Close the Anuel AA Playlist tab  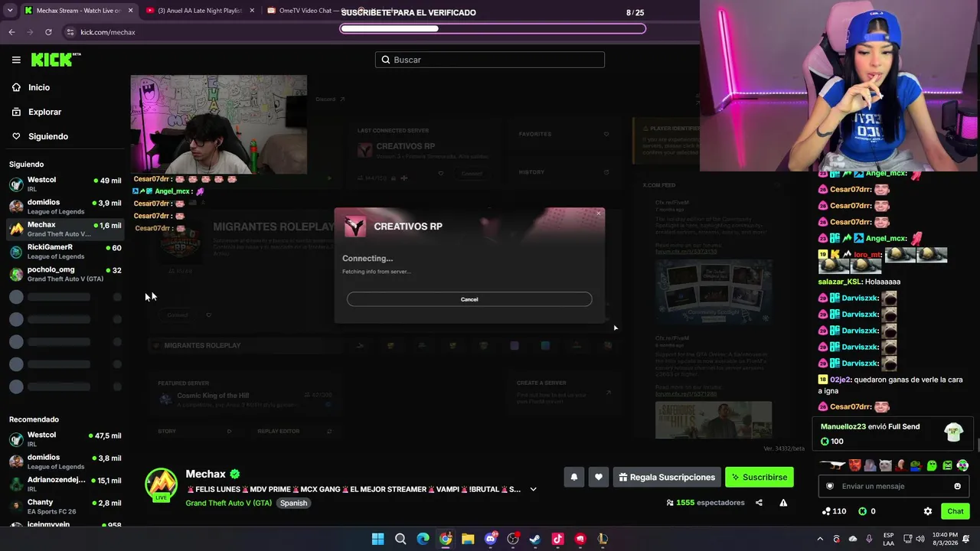click(250, 11)
